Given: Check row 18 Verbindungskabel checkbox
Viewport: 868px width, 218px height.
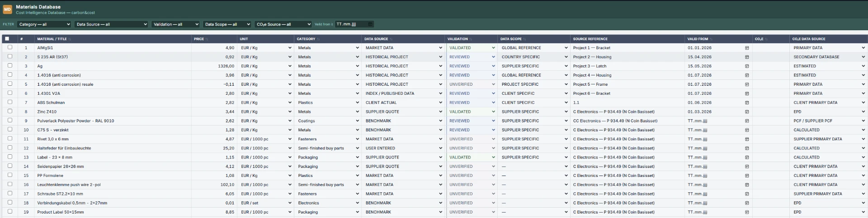Looking at the screenshot, I should [x=10, y=202].
